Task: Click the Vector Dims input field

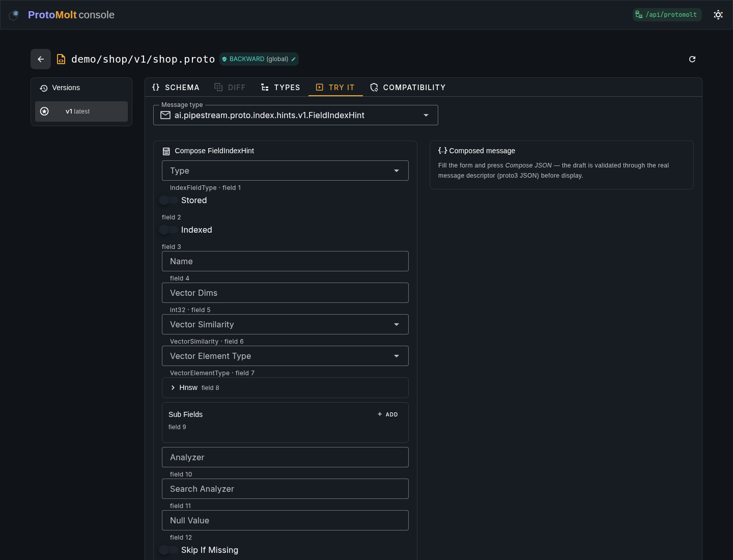Action: click(285, 293)
